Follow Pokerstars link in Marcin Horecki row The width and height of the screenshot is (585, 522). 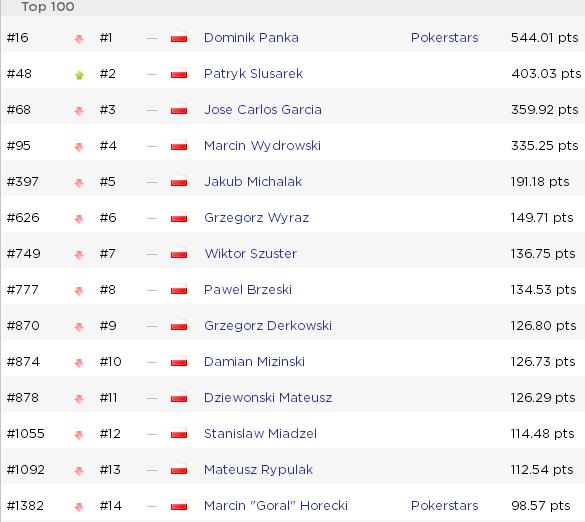444,506
